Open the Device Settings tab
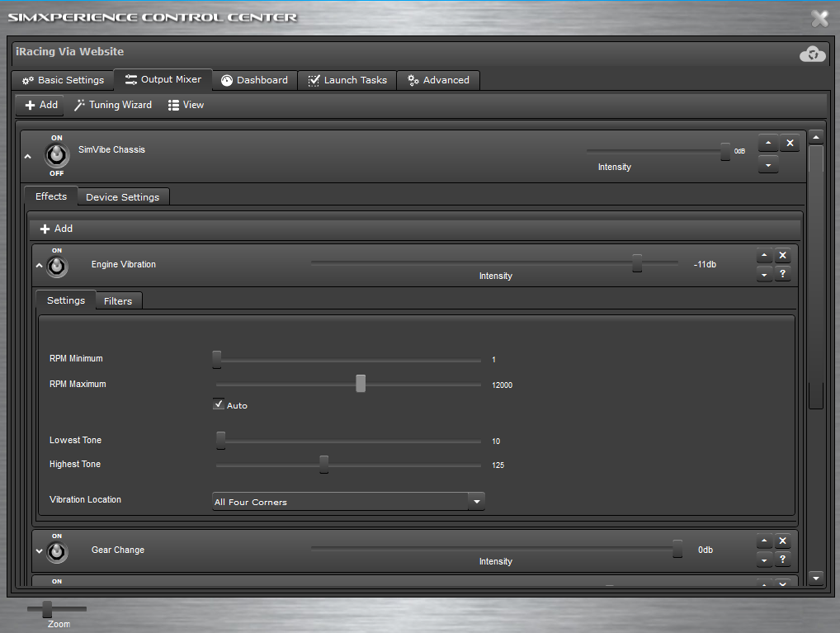The height and width of the screenshot is (633, 840). click(122, 197)
